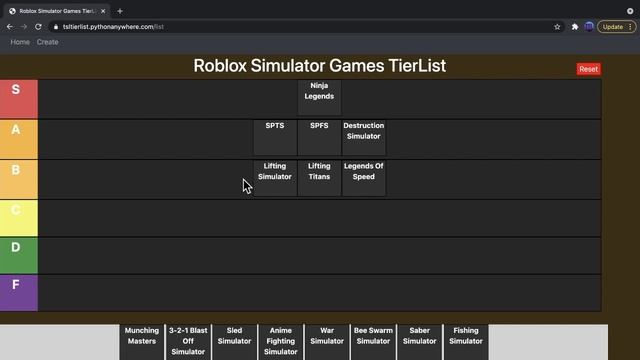
Task: Select the SPFS card
Action: point(319,138)
